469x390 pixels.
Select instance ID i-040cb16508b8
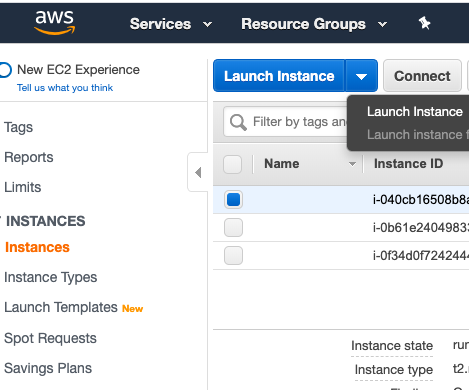point(421,200)
